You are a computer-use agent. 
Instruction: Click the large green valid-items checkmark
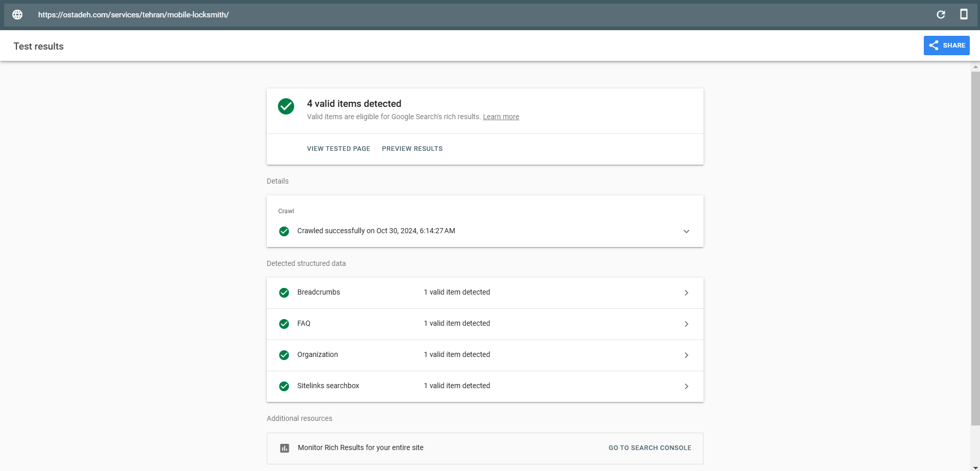286,106
